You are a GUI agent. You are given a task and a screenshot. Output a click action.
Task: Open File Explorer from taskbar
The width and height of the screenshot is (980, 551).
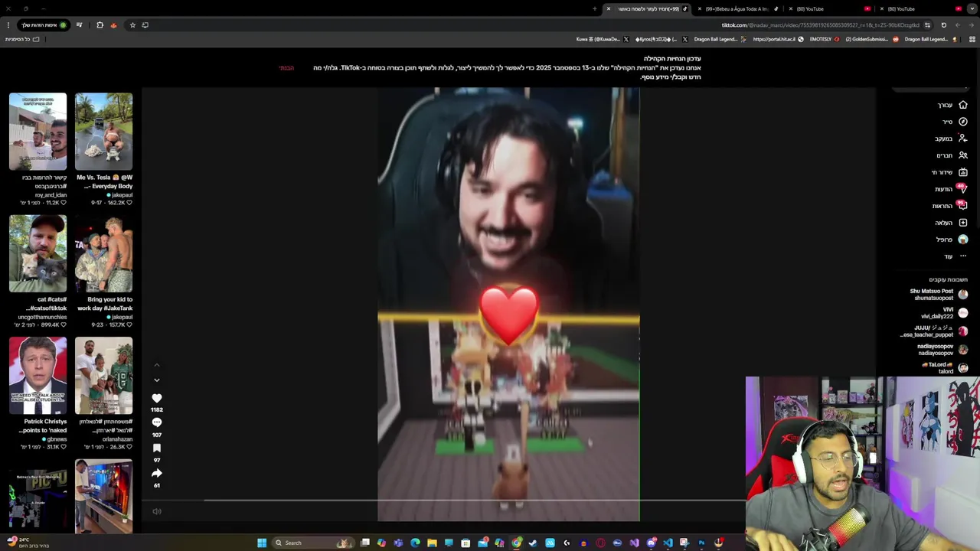(x=432, y=543)
